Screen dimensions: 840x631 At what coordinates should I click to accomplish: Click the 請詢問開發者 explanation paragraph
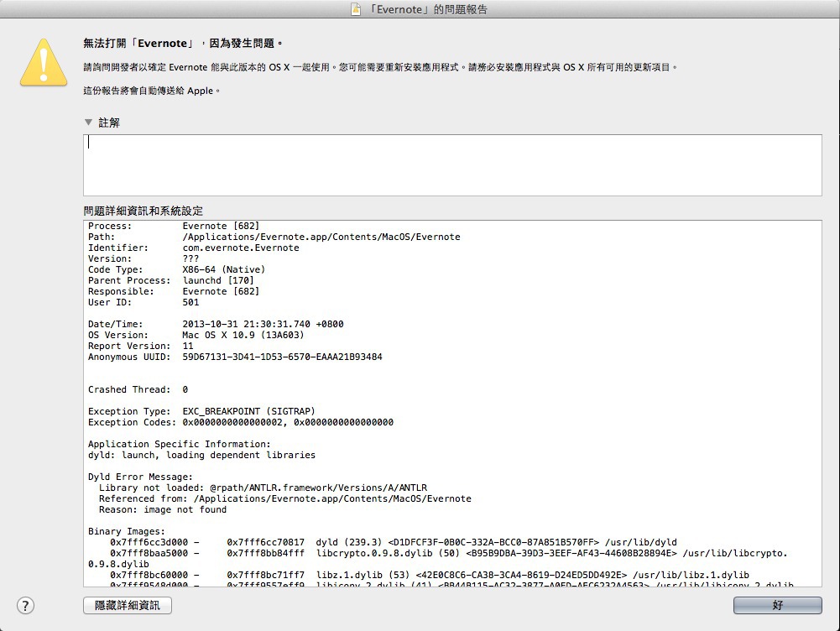pos(380,67)
